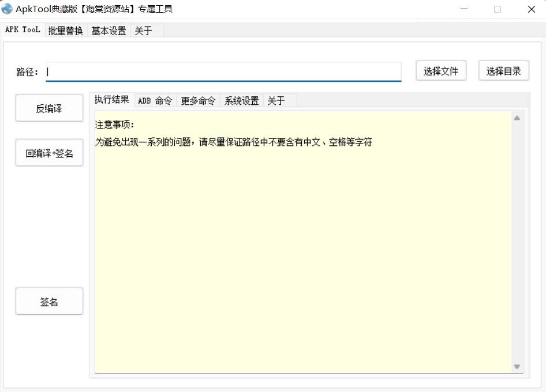
Task: Click the 反编译 button
Action: point(49,108)
